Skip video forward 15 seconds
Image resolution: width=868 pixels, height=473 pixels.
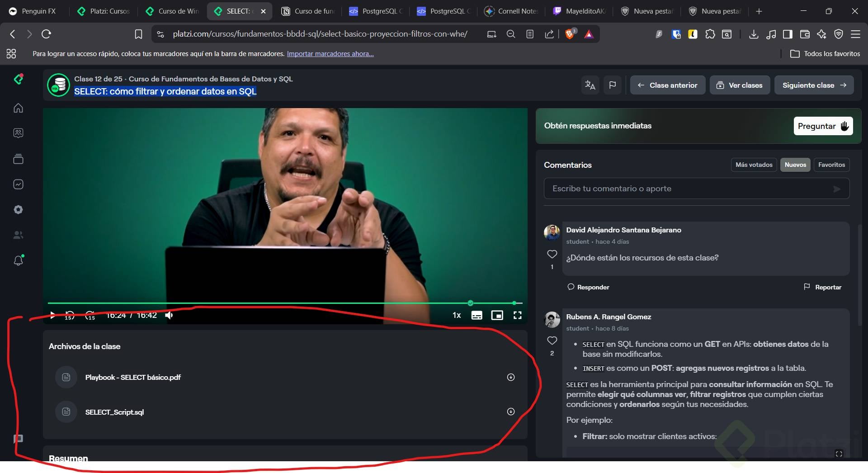pos(90,315)
